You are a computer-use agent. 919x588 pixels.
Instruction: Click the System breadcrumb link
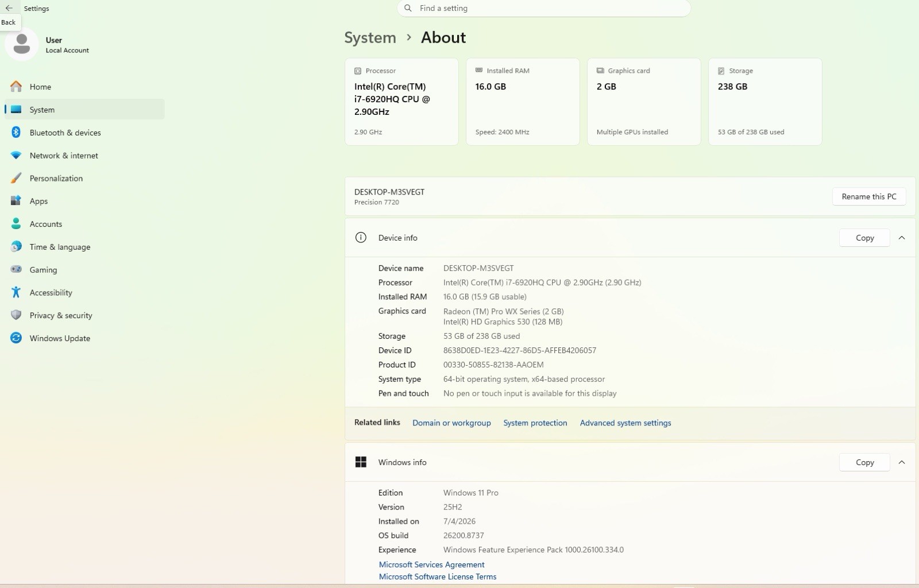click(x=370, y=38)
